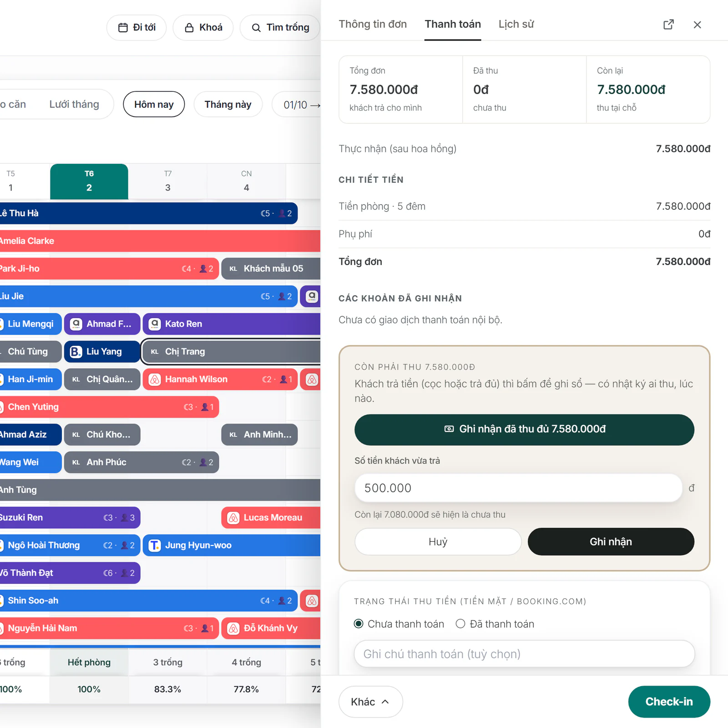The height and width of the screenshot is (728, 728).
Task: Click the Ghi chú thanh toán note field
Action: [524, 654]
